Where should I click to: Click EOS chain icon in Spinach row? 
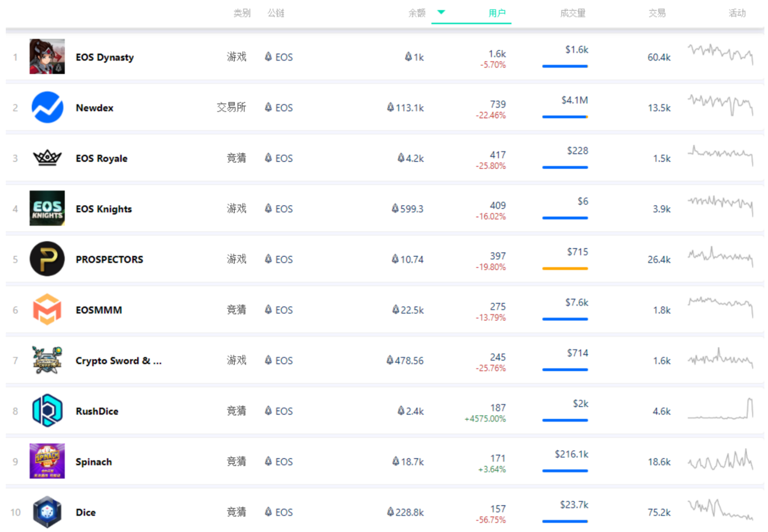[x=268, y=461]
